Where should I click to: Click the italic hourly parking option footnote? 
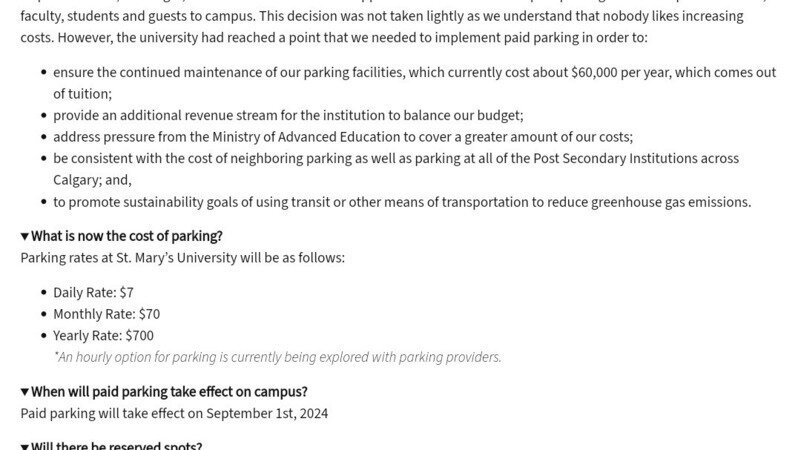click(x=277, y=357)
